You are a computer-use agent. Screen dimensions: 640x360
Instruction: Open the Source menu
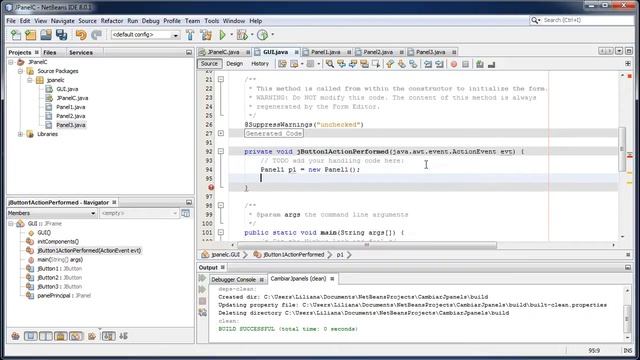pos(87,21)
